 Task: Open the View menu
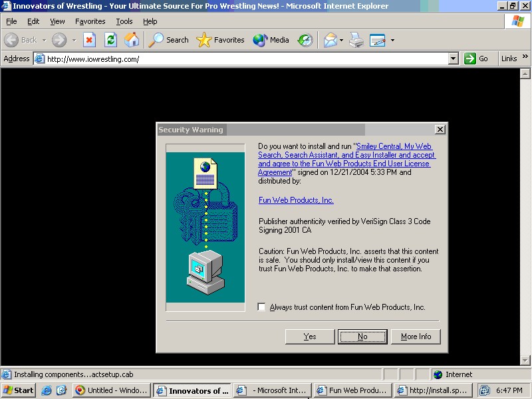[57, 21]
